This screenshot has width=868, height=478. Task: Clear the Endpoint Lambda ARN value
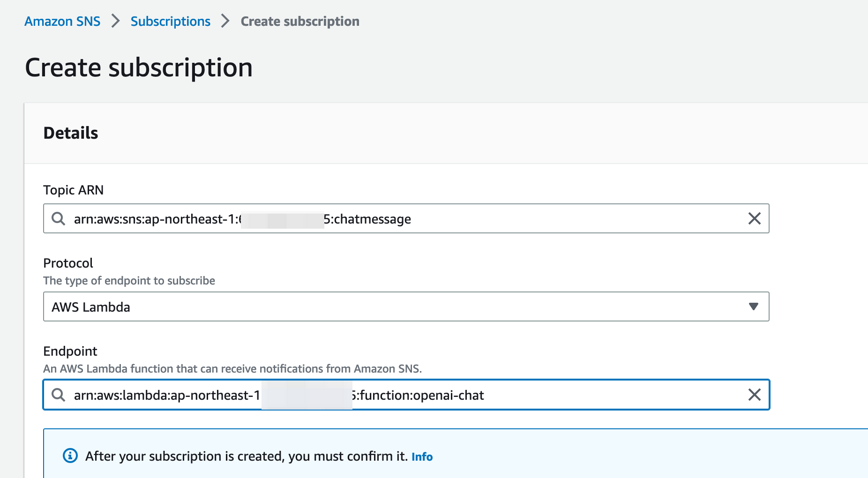point(754,395)
